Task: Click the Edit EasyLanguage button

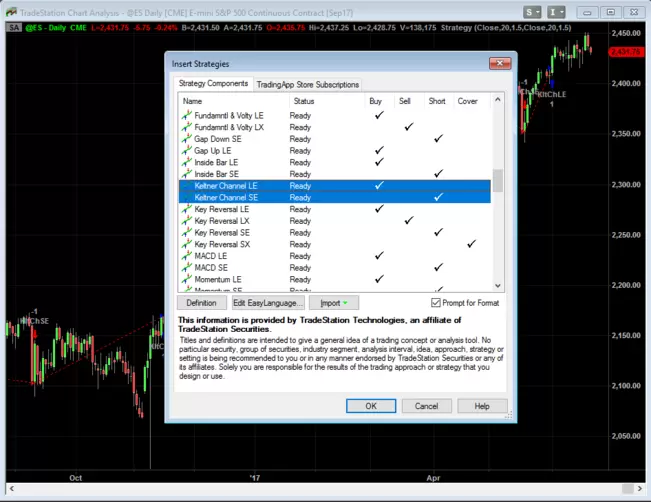Action: coord(268,303)
